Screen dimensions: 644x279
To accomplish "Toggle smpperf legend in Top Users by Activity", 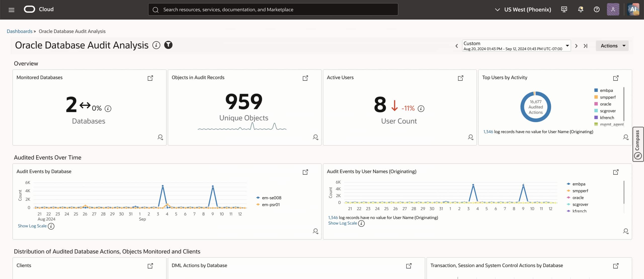I will pos(605,97).
